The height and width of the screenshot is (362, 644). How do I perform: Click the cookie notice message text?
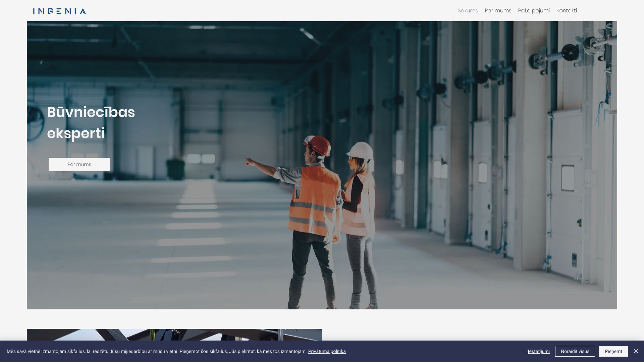(156, 351)
